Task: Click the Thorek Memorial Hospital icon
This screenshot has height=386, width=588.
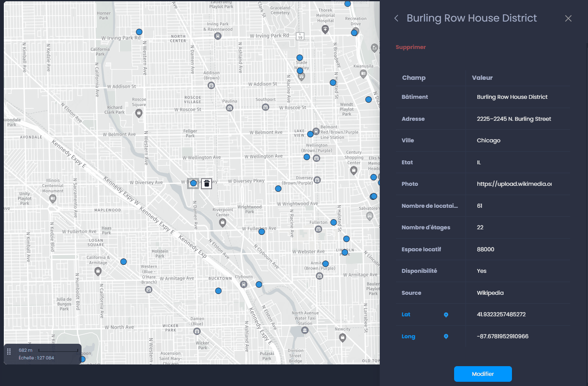Action: 325,29
